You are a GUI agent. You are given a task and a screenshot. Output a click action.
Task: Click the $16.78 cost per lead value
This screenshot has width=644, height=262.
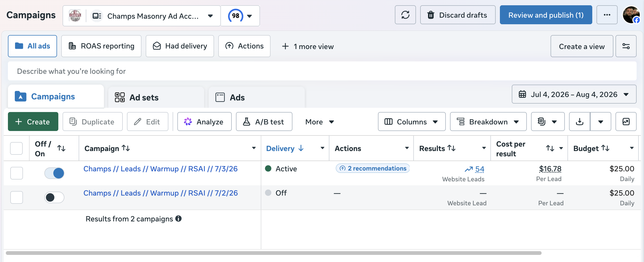(550, 169)
